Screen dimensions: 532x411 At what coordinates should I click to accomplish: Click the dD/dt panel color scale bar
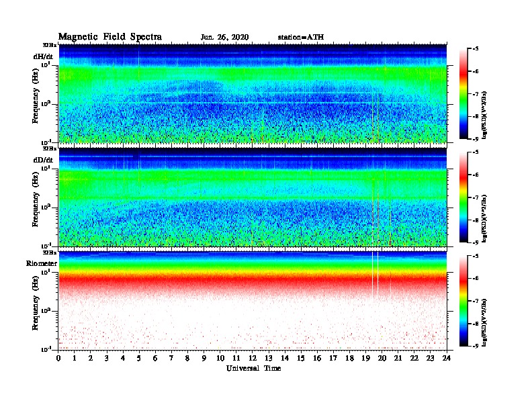pos(463,197)
